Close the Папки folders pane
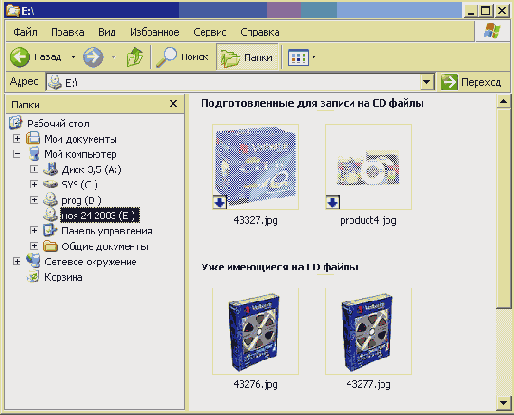This screenshot has height=415, width=514. [173, 104]
